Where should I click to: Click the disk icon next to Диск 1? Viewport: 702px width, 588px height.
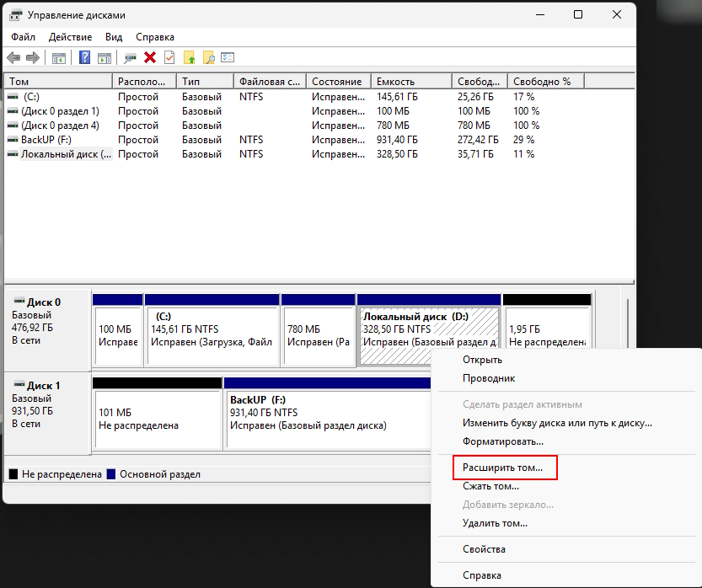coord(19,384)
